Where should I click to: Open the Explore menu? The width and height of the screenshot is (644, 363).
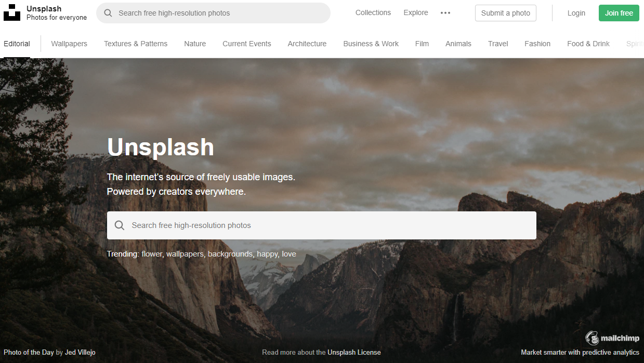pyautogui.click(x=416, y=13)
